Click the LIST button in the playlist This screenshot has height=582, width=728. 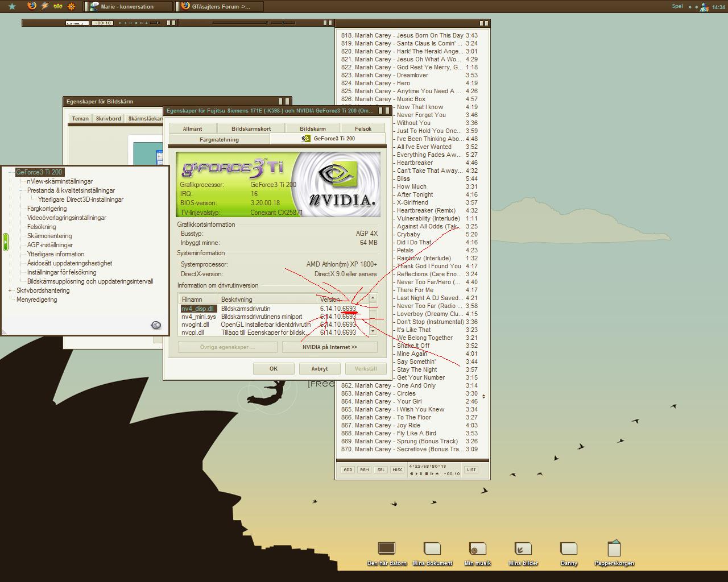click(x=471, y=469)
